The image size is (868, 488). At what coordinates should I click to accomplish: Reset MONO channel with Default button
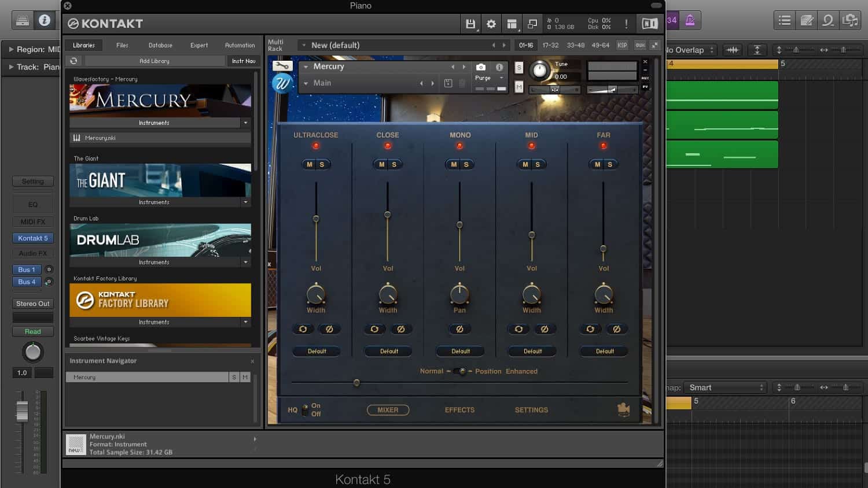pyautogui.click(x=461, y=351)
